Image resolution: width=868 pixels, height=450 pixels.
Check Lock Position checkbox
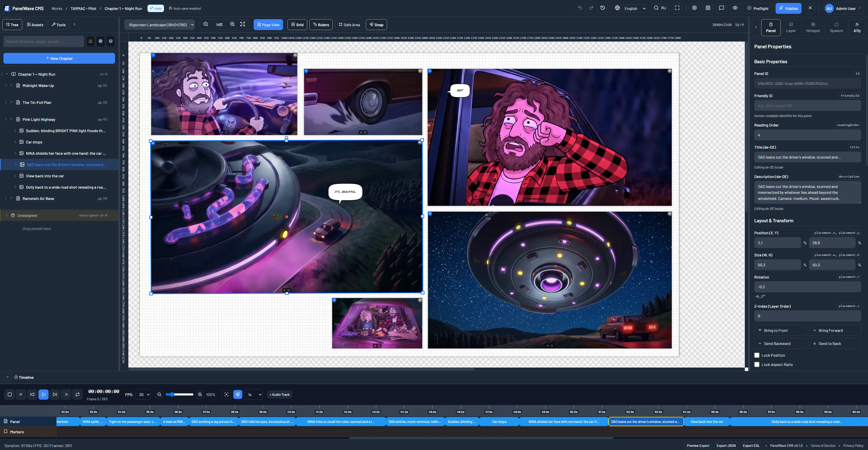pyautogui.click(x=757, y=355)
